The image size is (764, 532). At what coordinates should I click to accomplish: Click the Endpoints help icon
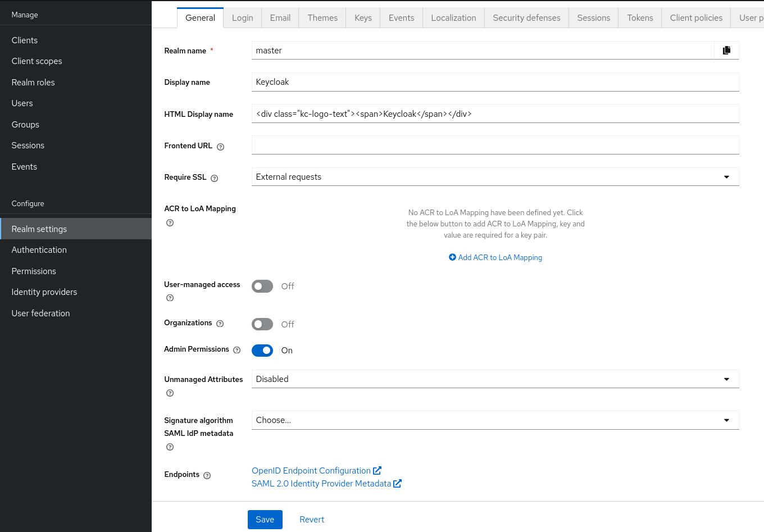[x=207, y=475]
